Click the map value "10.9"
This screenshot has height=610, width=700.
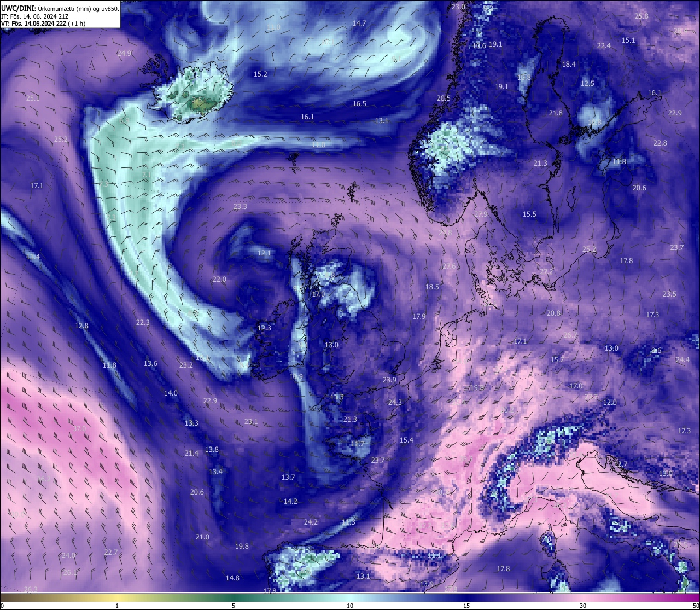296,376
